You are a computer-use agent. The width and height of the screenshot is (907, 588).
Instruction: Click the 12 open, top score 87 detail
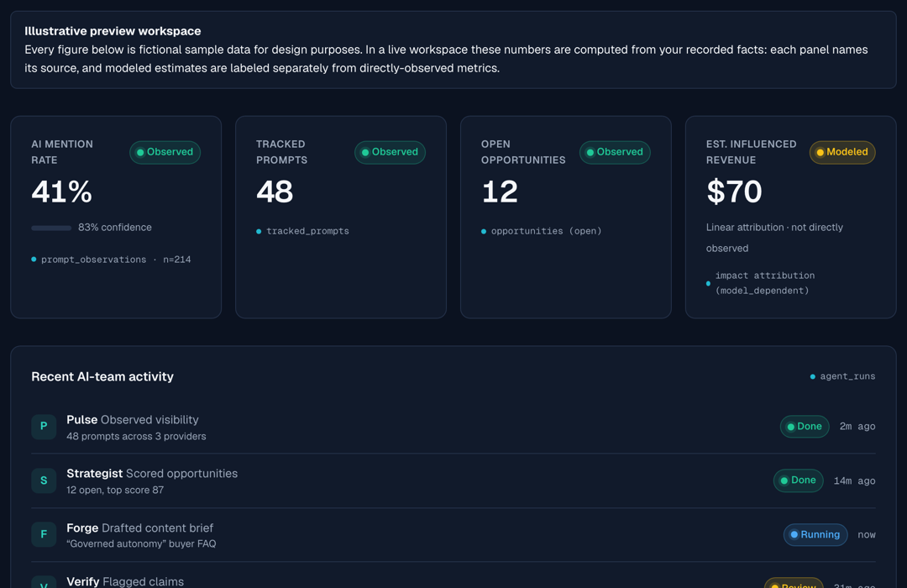(x=115, y=491)
